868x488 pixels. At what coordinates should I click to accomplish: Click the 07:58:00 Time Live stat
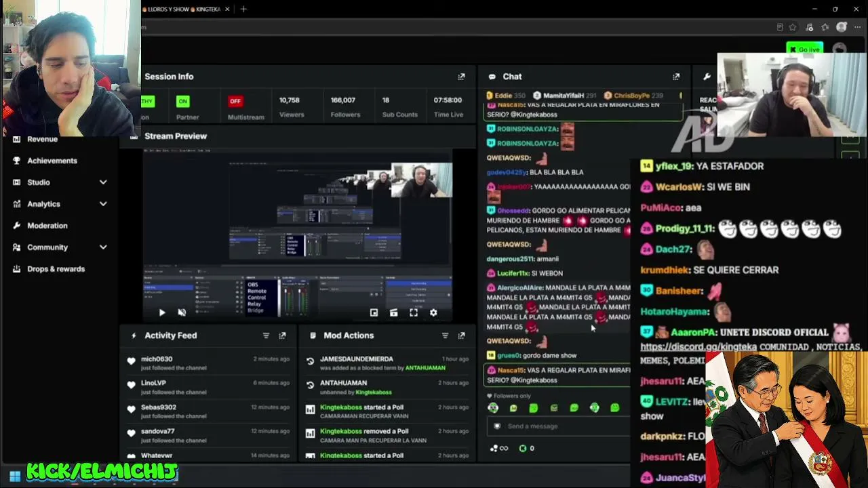tap(448, 107)
